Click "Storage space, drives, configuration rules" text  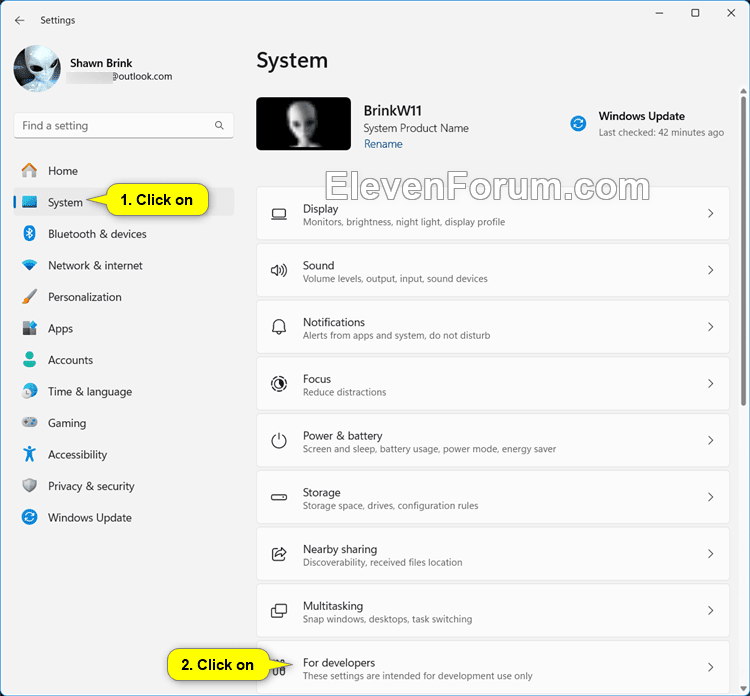click(390, 506)
